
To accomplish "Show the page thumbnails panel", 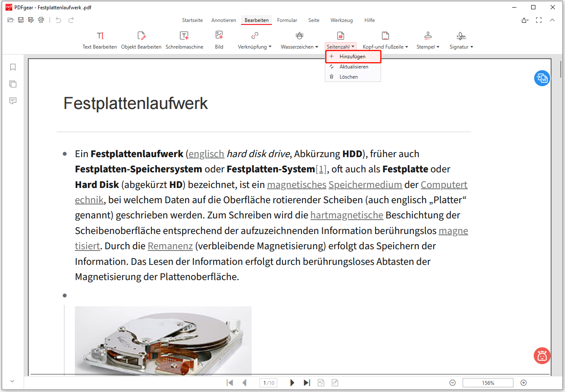I will tap(13, 84).
